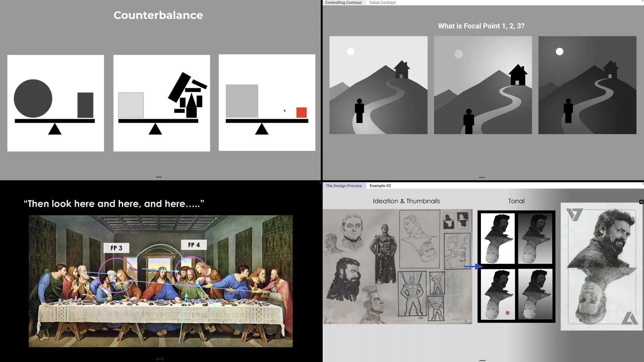Click the dash handle below Counterbalance slide
The width and height of the screenshot is (644, 362).
tap(159, 177)
